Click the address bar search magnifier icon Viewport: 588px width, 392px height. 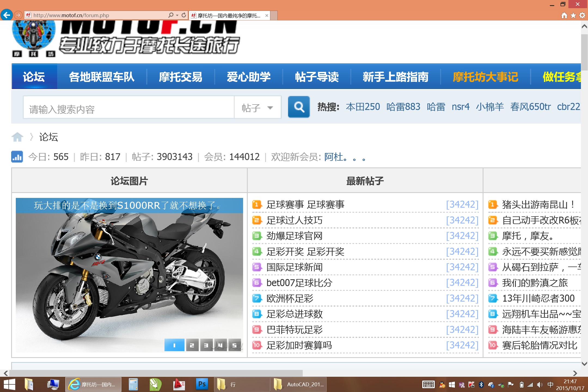(171, 15)
